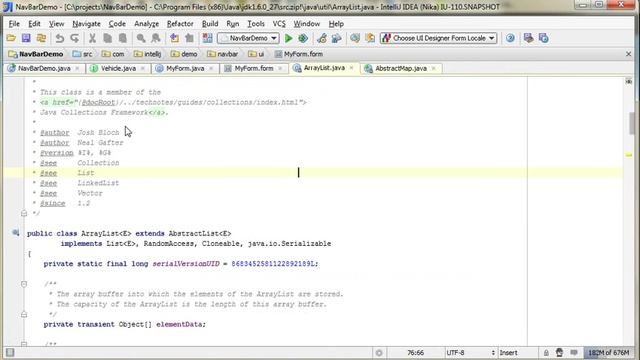Collapse the elementData Javadoc end fold marker
This screenshot has height=360, width=640.
point(24,314)
